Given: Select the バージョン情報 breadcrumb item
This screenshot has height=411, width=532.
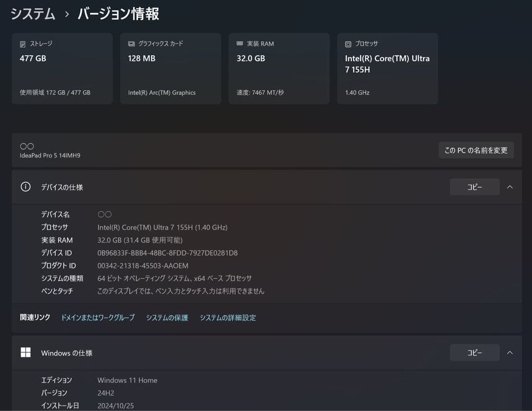Looking at the screenshot, I should pyautogui.click(x=117, y=14).
